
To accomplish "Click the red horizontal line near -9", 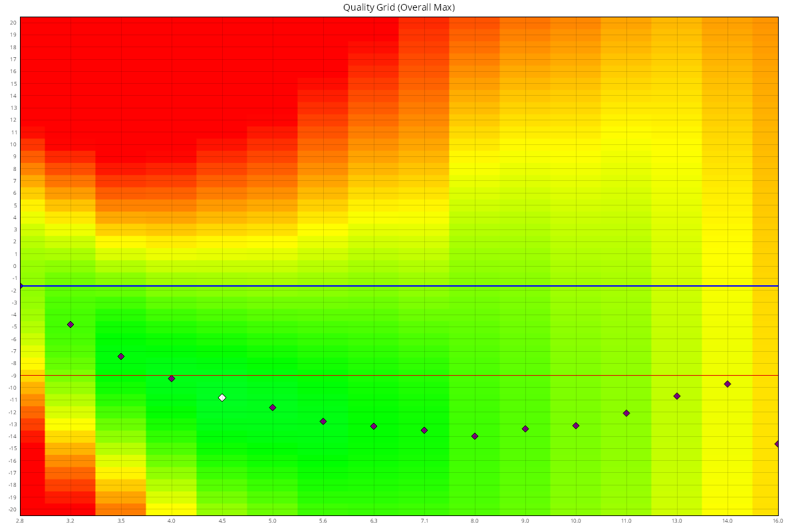I will (399, 376).
